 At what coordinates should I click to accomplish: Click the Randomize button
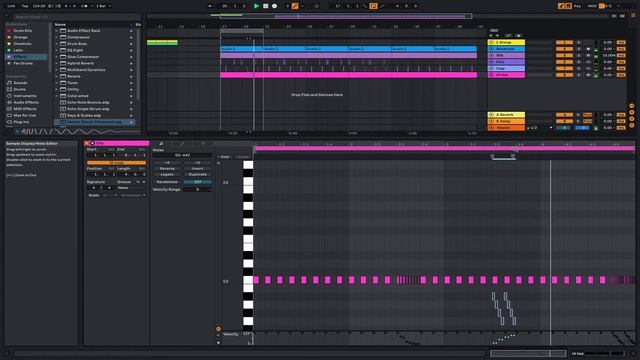pos(167,182)
